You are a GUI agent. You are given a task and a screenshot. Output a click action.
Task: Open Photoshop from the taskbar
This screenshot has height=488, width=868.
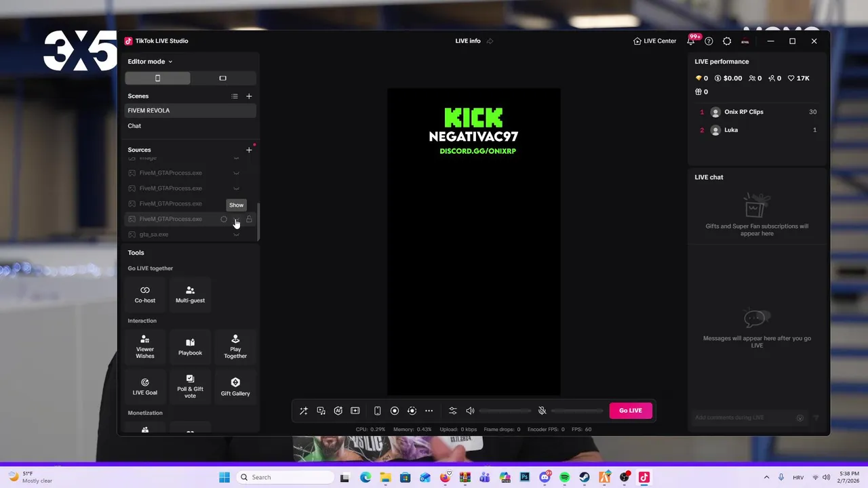point(524,477)
